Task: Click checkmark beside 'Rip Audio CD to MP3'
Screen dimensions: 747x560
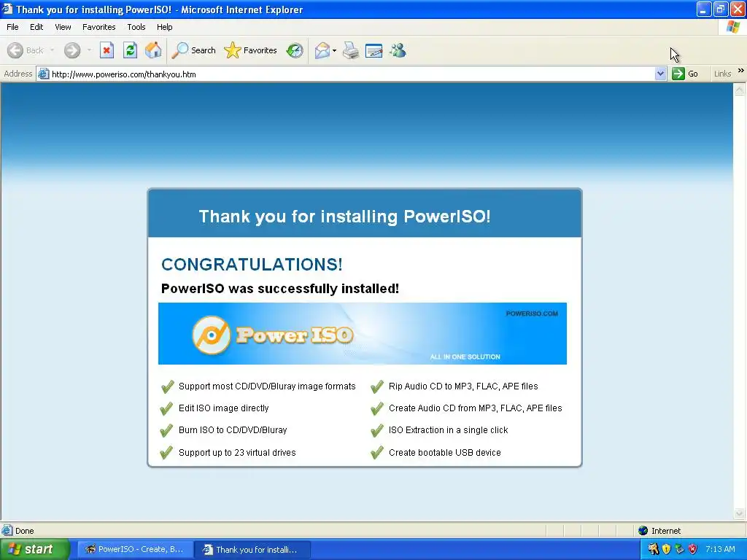Action: 377,386
